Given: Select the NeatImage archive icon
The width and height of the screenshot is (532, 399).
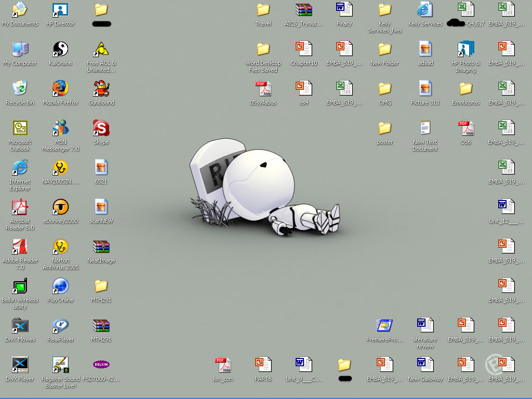Looking at the screenshot, I should pyautogui.click(x=101, y=247).
